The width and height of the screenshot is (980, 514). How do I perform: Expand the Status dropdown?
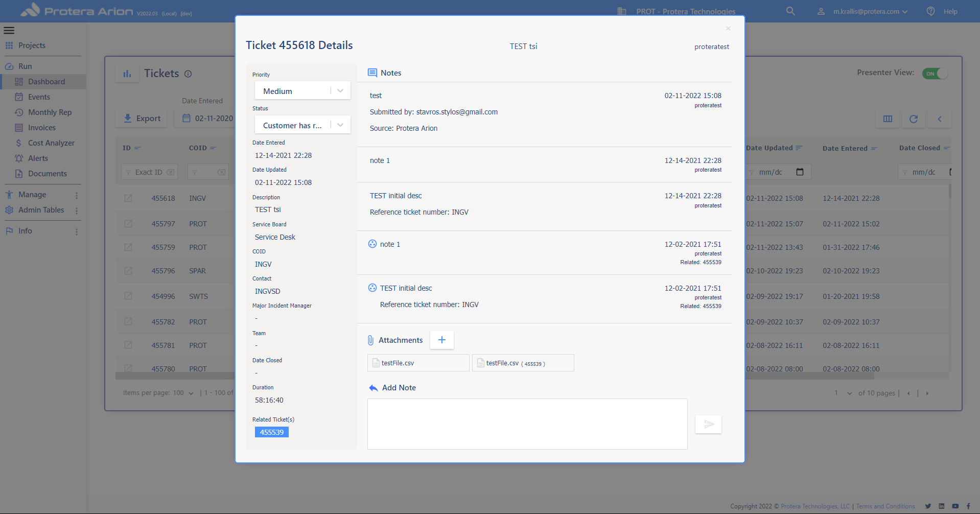(340, 125)
